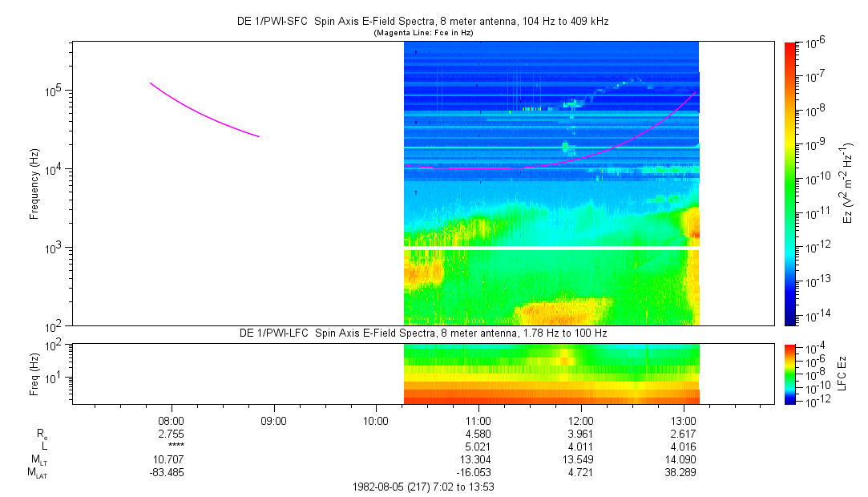868x497 pixels.
Task: Select the L value 5.021
Action: [x=478, y=446]
